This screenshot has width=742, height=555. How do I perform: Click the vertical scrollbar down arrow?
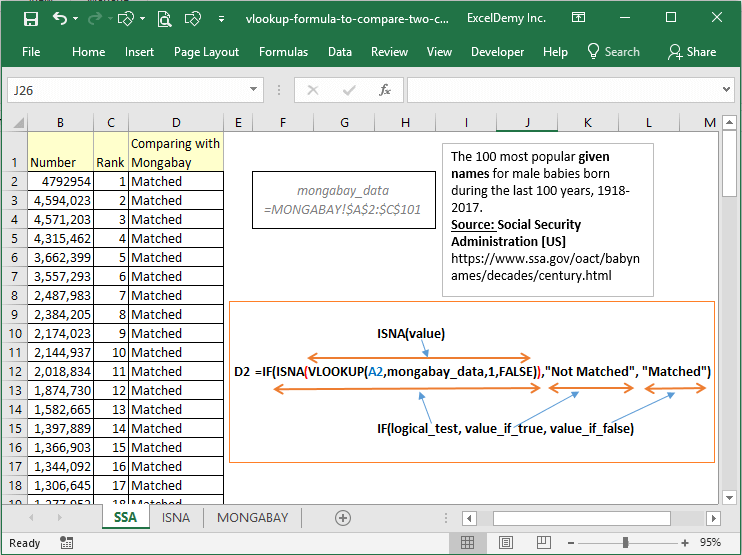pyautogui.click(x=729, y=497)
